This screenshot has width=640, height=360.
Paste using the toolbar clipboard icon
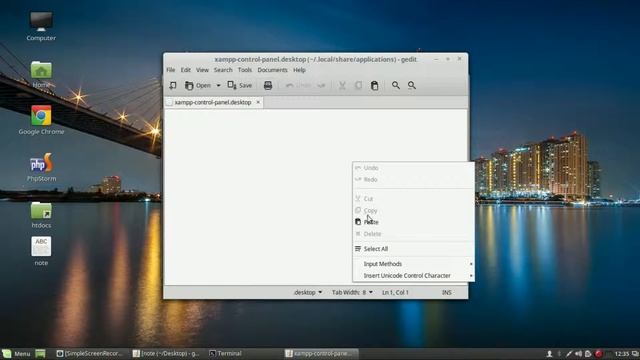click(x=374, y=85)
